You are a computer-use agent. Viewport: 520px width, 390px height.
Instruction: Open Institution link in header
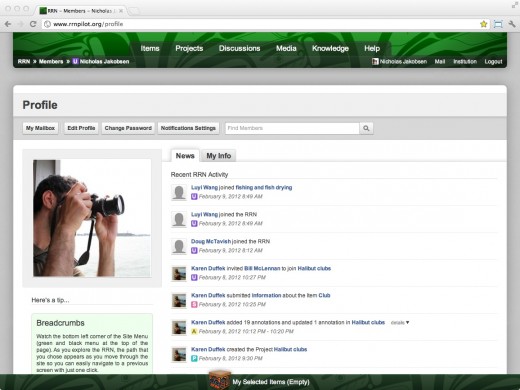[465, 61]
